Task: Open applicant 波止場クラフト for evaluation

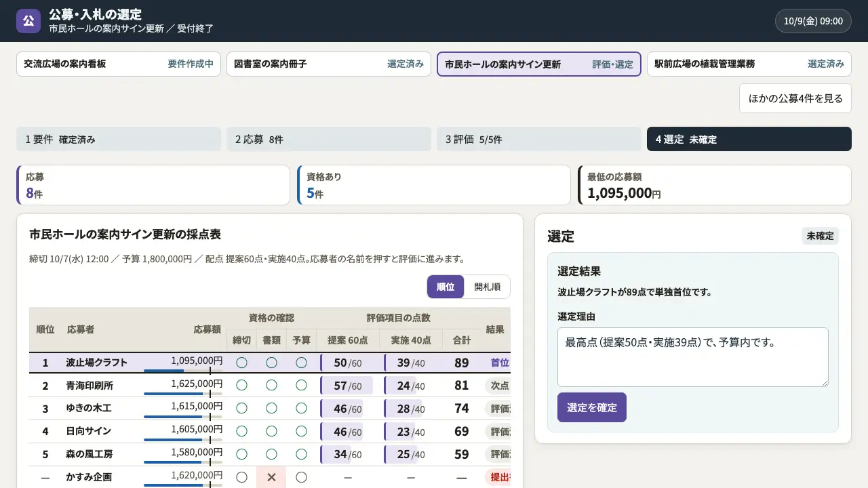Action: coord(97,363)
